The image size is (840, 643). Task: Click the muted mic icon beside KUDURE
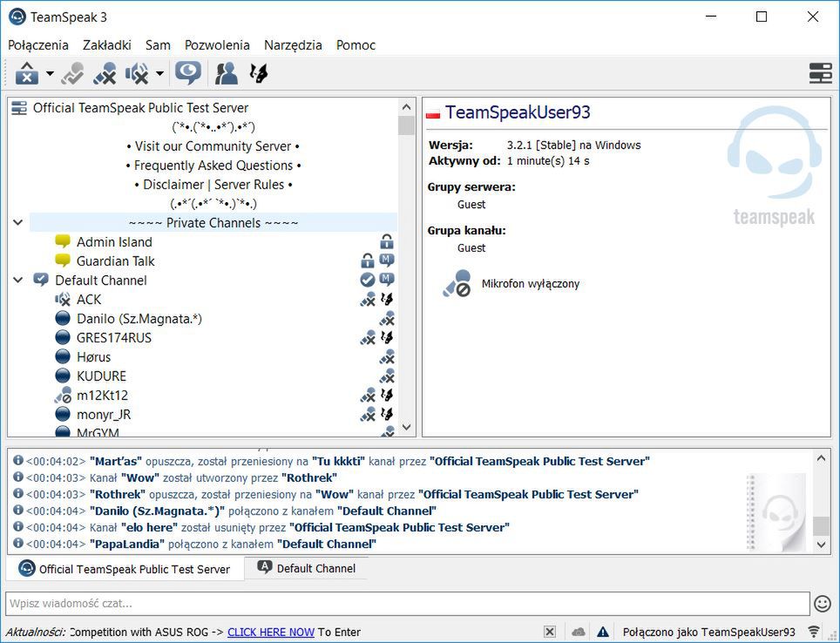click(x=387, y=376)
